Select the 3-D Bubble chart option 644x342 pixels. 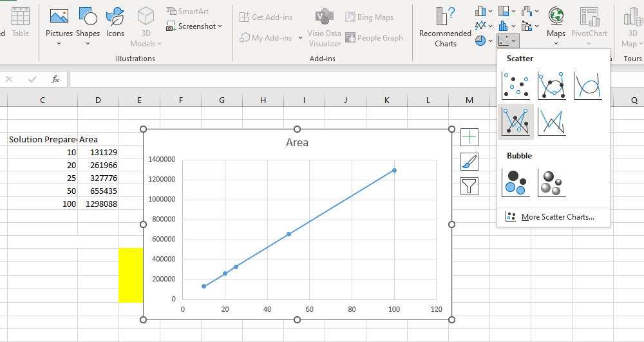pyautogui.click(x=552, y=182)
